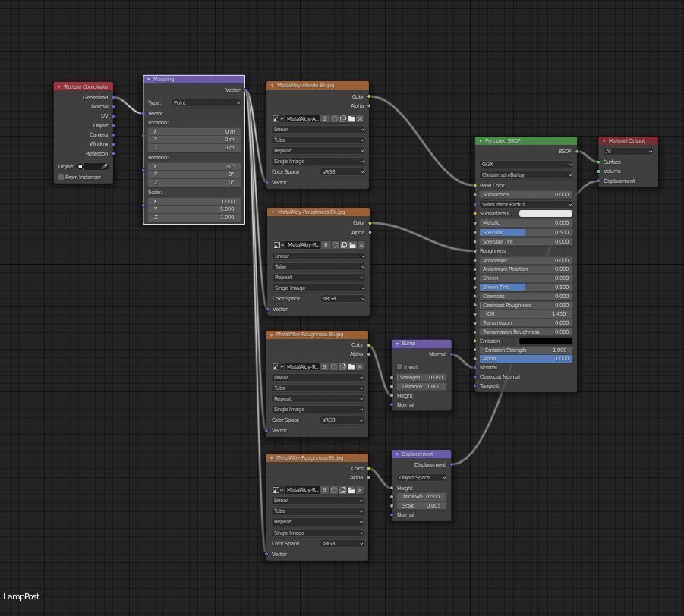The image size is (684, 616).
Task: Toggle fake user shield in Albedo node
Action: tap(335, 118)
